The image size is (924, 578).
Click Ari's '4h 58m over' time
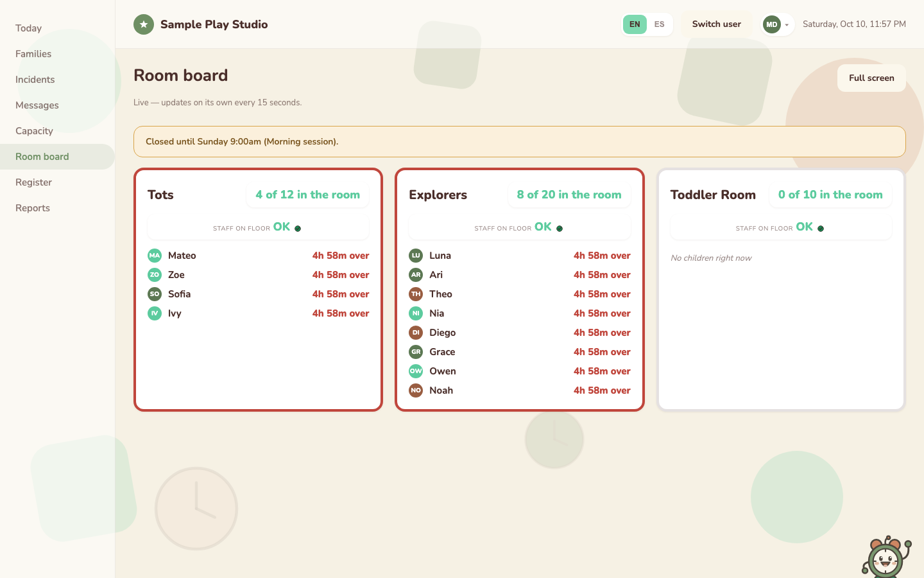point(602,275)
